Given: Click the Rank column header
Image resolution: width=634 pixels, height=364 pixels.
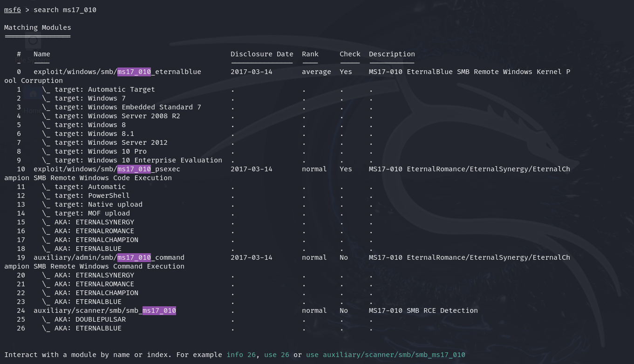Looking at the screenshot, I should coord(310,54).
